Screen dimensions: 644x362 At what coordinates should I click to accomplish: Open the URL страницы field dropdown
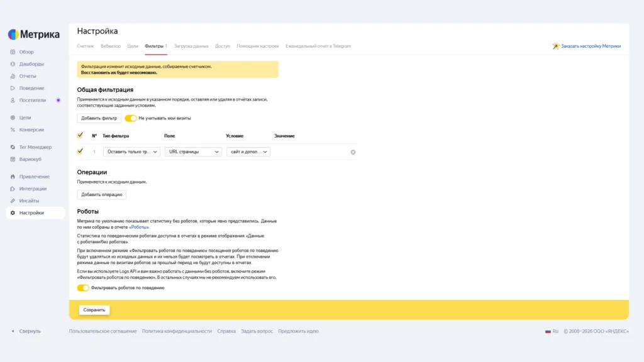tap(194, 152)
